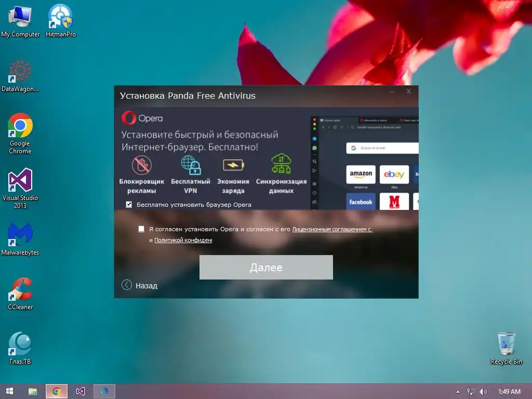Image resolution: width=532 pixels, height=399 pixels.
Task: Click the battery saver icon (Экономия заряда)
Action: (x=233, y=165)
